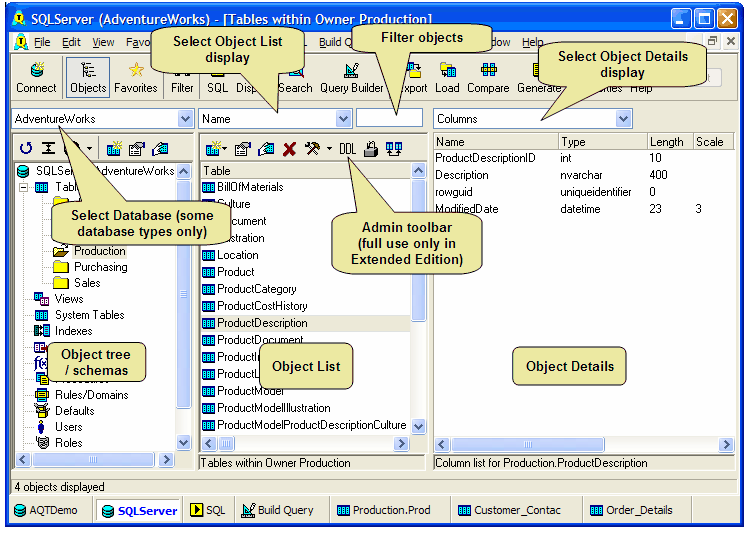
Task: Select the ProductDescription table
Action: pos(262,323)
